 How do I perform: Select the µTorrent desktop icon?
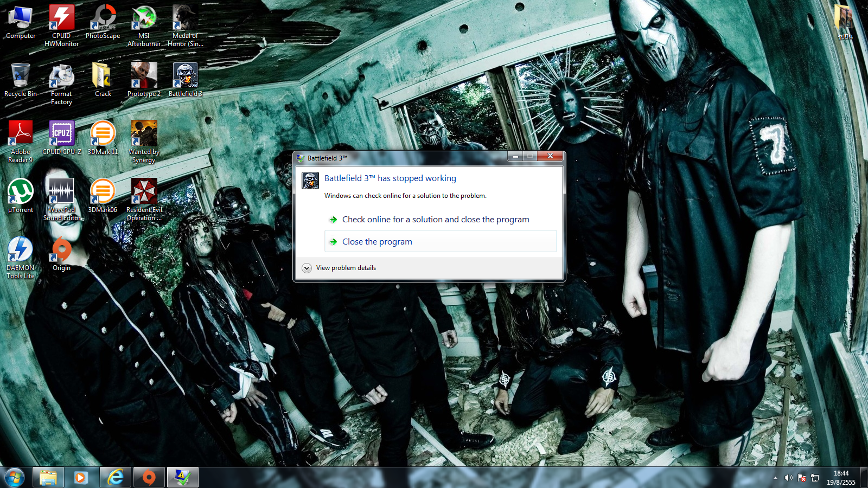click(21, 196)
